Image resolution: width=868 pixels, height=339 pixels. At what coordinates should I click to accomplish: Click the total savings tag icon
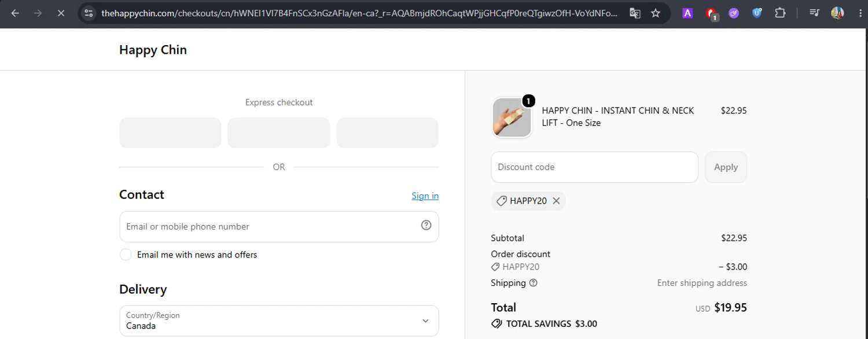(496, 324)
